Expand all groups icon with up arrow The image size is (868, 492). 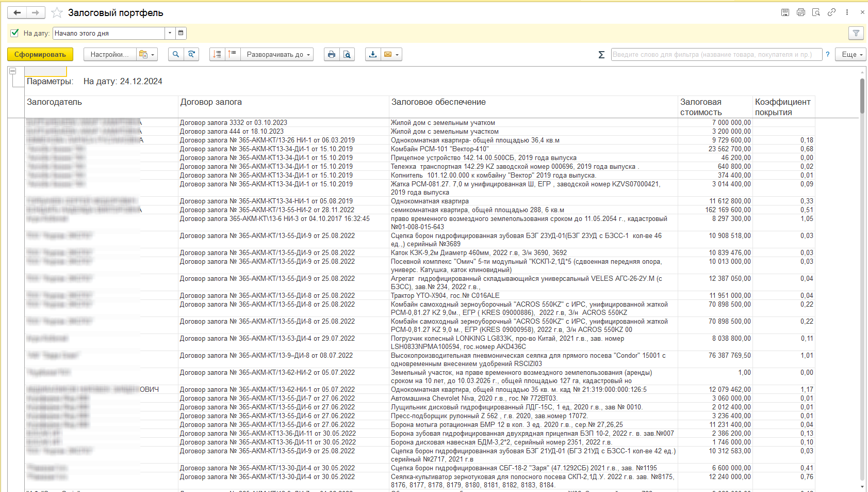coord(233,54)
